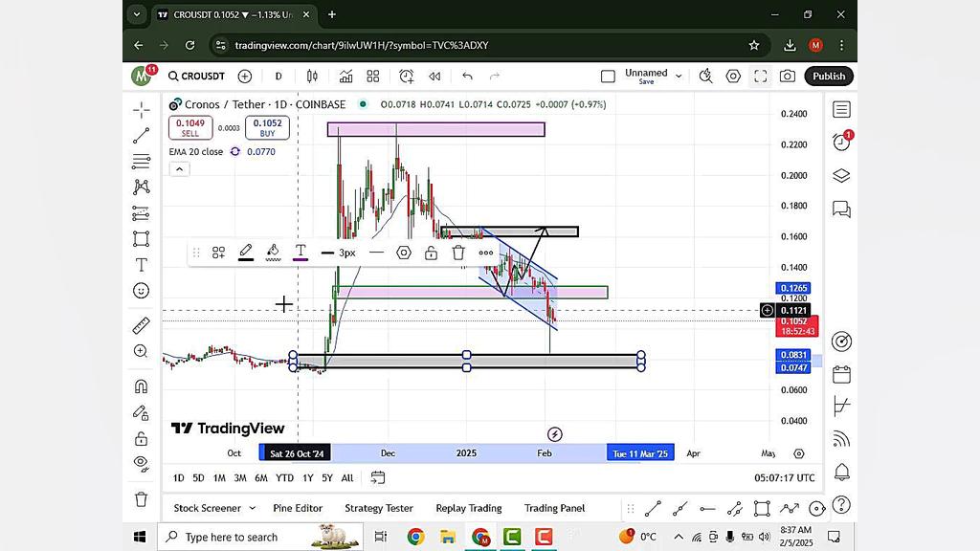Image resolution: width=980 pixels, height=551 pixels.
Task: Open the chats panel in right sidebar
Action: pos(842,209)
